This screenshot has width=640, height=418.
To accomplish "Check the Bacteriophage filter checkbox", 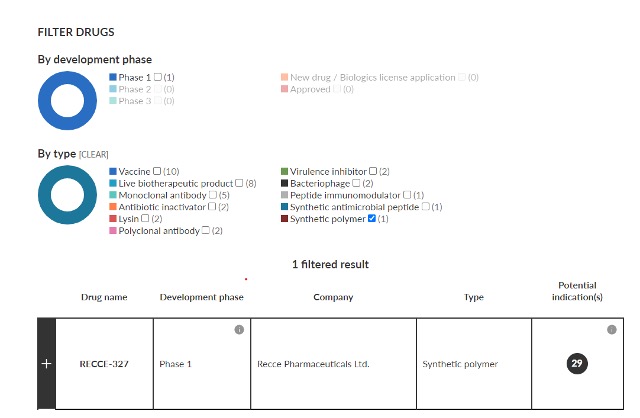I will [355, 184].
